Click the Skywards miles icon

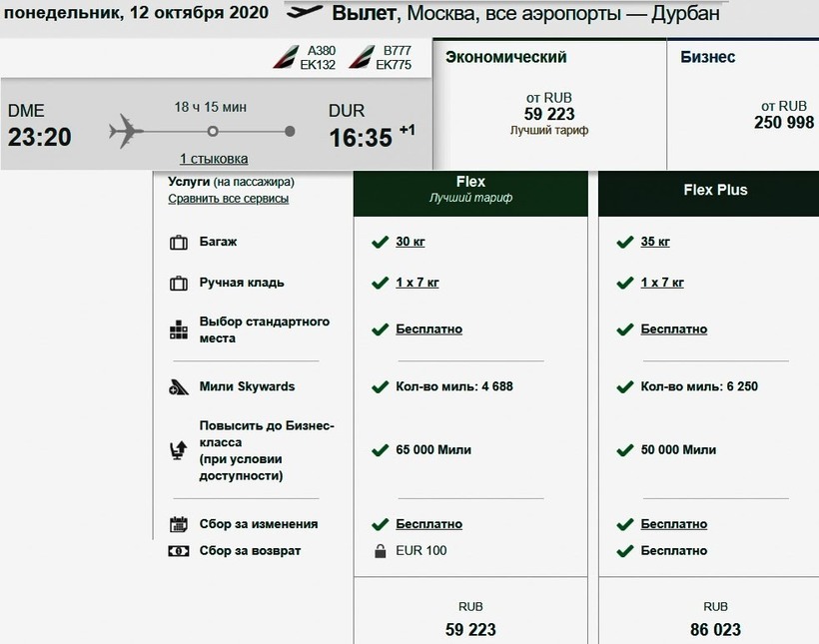(179, 387)
